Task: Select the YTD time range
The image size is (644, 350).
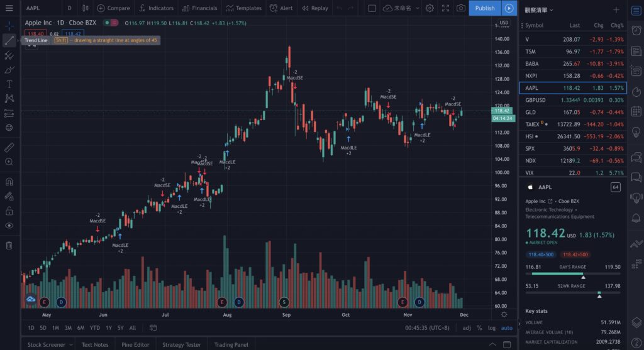Action: (x=94, y=328)
